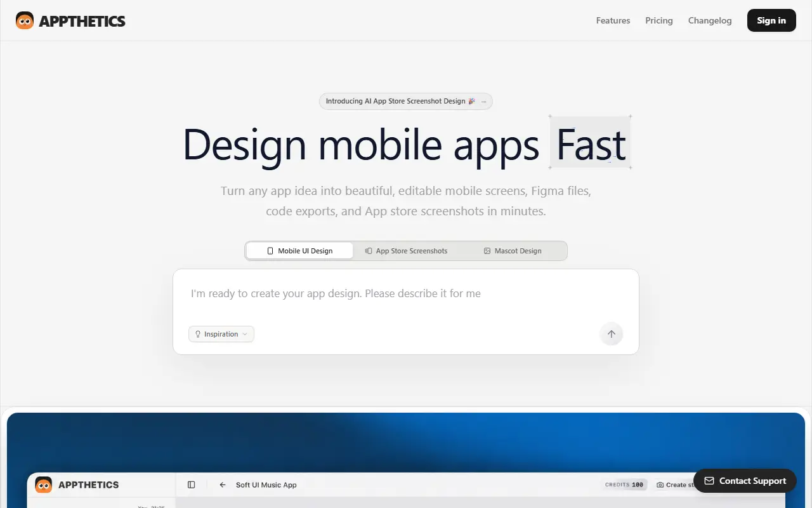Click the sidebar toggle icon in the app preview
This screenshot has height=508, width=812.
click(192, 485)
